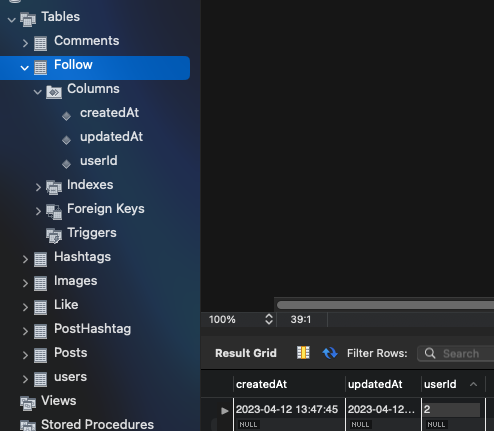494x431 pixels.
Task: Click the zoom percentage stepper arrows
Action: (x=269, y=319)
